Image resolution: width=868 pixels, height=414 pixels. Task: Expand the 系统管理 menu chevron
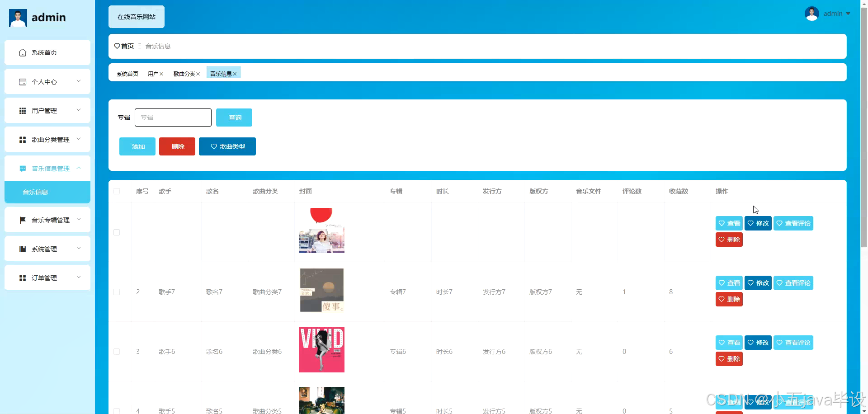[79, 249]
